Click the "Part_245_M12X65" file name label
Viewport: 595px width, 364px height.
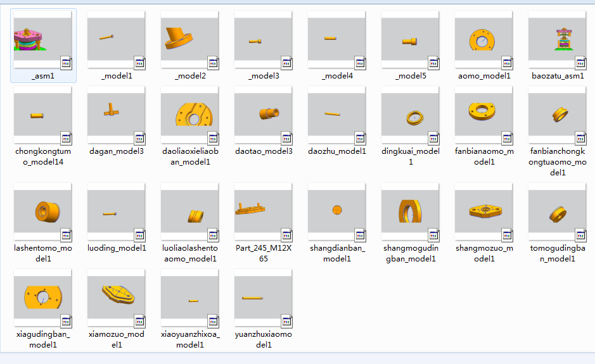264,253
